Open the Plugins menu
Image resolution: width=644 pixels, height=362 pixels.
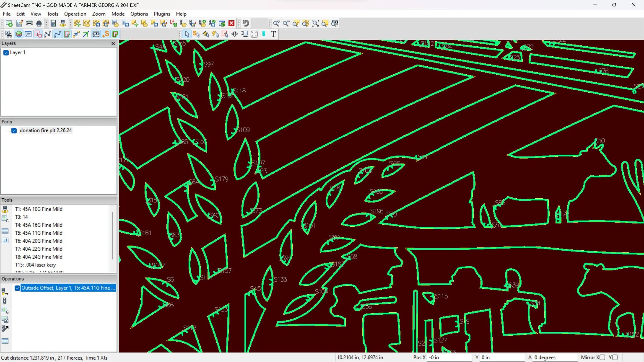tap(162, 14)
